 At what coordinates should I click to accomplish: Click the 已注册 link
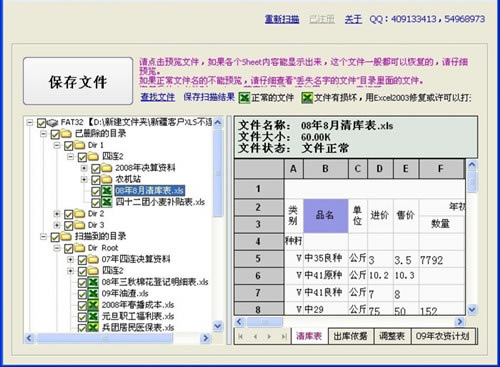(322, 19)
